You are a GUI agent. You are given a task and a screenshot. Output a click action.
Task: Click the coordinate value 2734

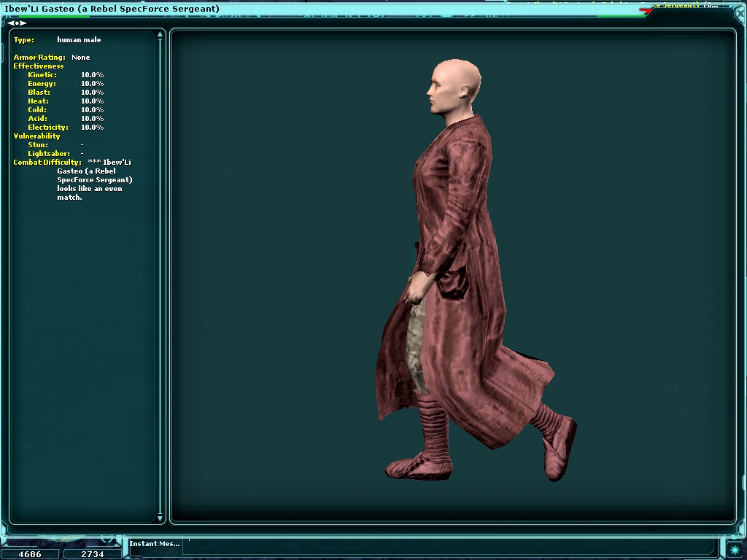coord(93,554)
